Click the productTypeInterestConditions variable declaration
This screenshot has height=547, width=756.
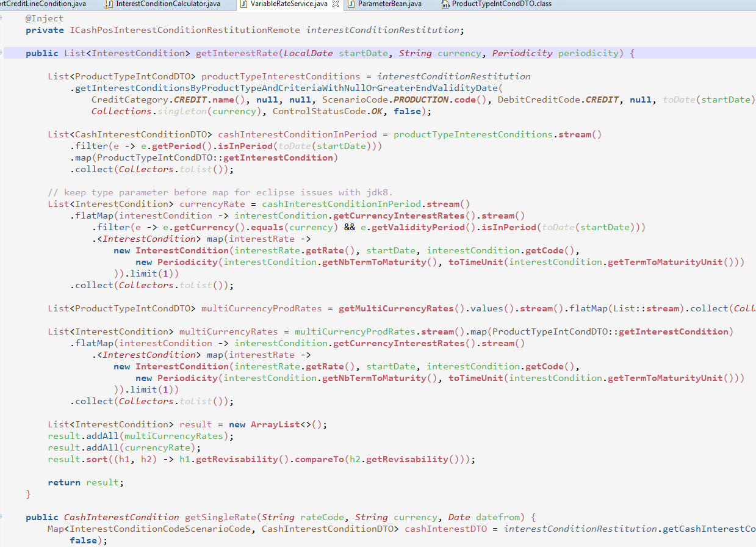(x=281, y=76)
